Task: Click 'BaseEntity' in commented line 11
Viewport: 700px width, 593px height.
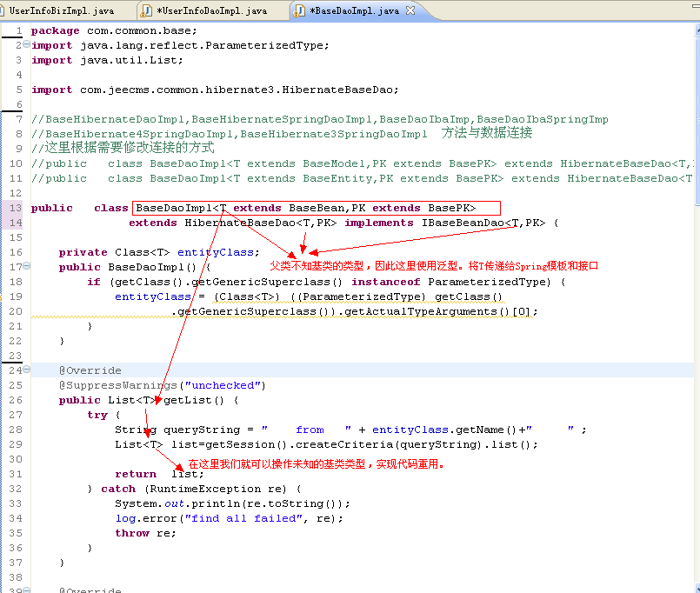Action: [x=337, y=178]
